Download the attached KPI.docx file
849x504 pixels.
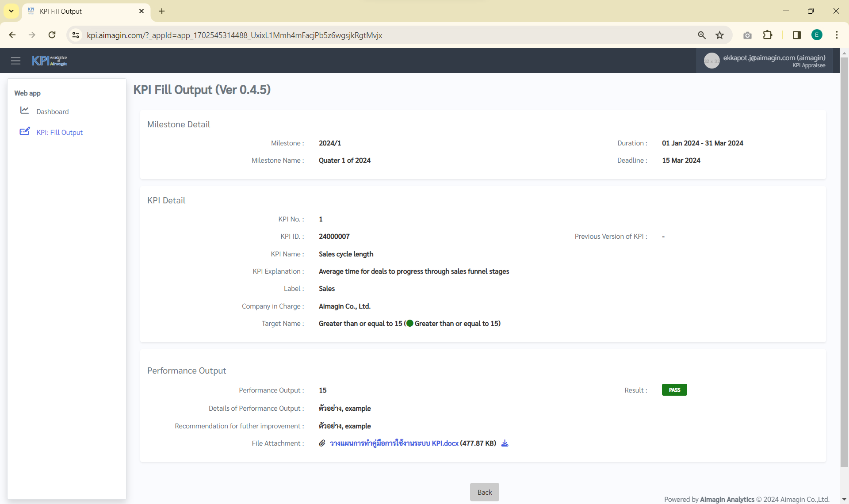tap(505, 443)
